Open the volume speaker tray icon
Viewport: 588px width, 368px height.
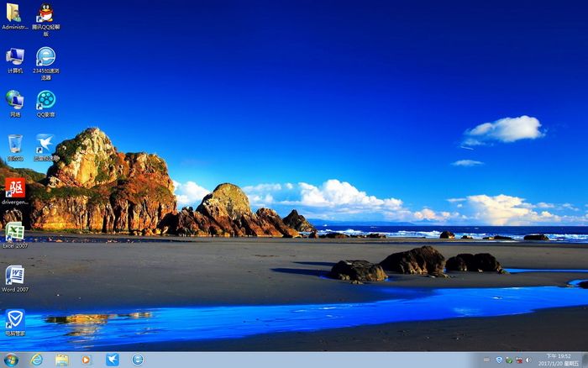(x=528, y=360)
